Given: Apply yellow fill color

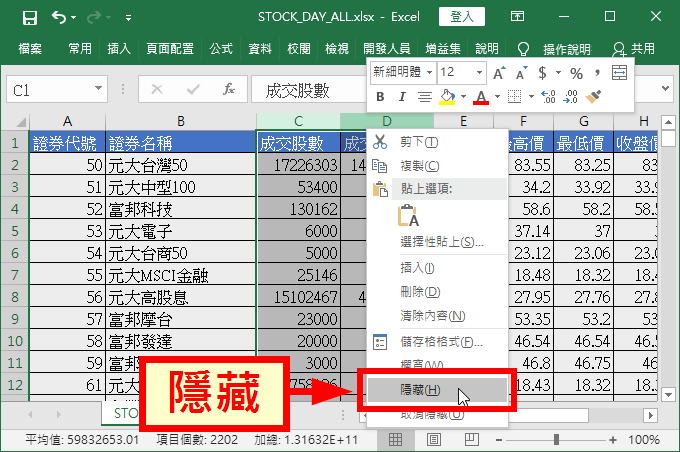Looking at the screenshot, I should tap(447, 97).
